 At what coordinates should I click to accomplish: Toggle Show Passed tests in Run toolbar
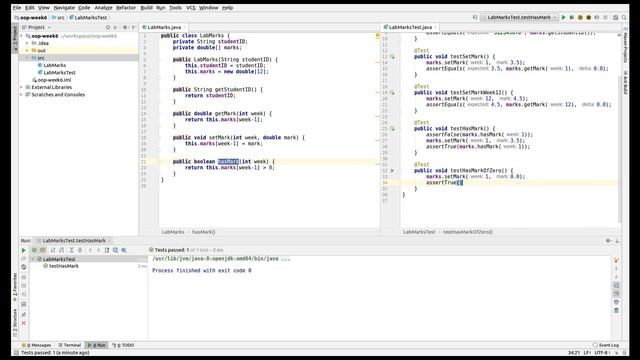[34, 250]
